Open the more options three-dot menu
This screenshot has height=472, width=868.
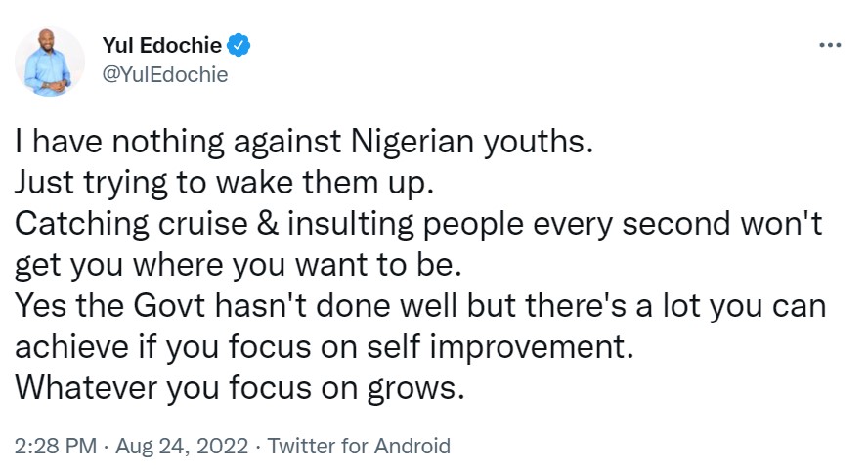[x=829, y=45]
